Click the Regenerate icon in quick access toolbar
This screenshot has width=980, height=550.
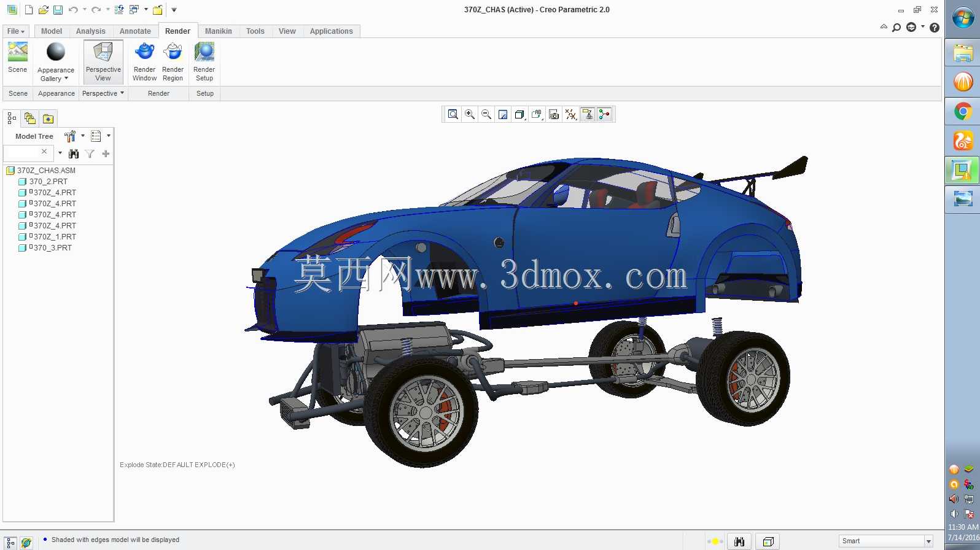pyautogui.click(x=119, y=10)
